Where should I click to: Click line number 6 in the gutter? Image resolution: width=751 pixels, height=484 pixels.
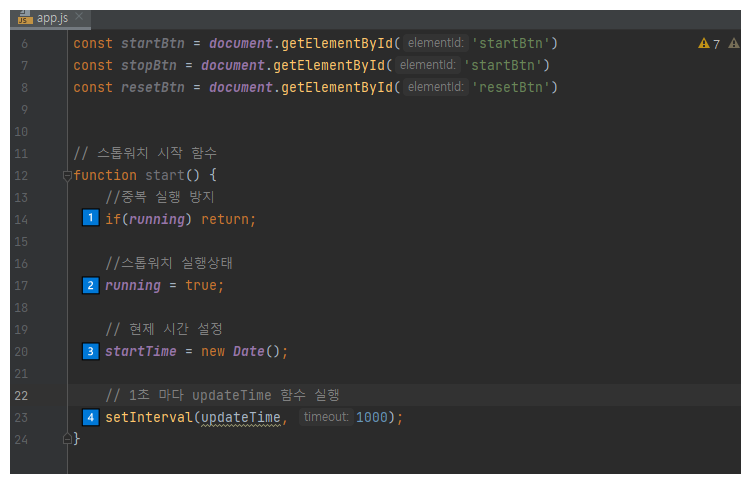click(x=24, y=44)
